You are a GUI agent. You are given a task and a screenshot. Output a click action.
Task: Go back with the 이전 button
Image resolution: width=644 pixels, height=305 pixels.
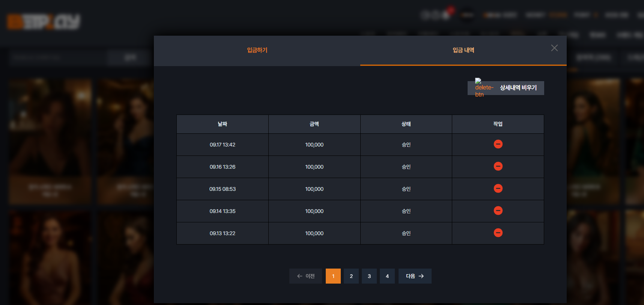click(305, 276)
